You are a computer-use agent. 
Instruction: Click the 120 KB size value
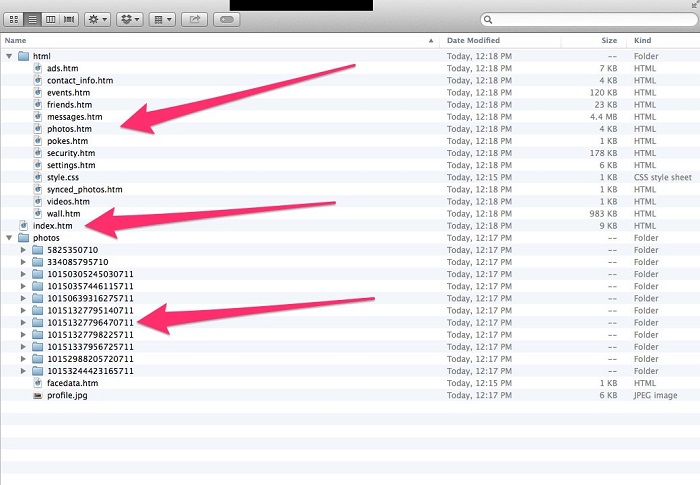point(604,92)
